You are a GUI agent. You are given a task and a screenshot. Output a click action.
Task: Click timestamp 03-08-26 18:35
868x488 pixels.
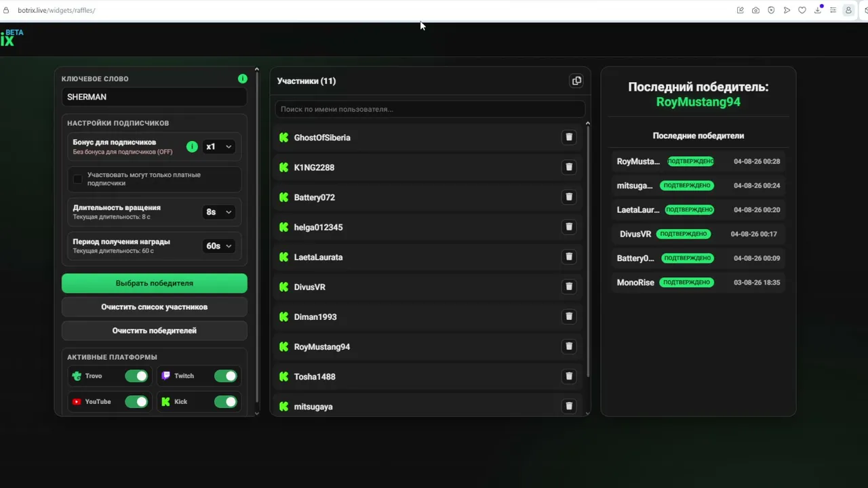[x=757, y=283]
